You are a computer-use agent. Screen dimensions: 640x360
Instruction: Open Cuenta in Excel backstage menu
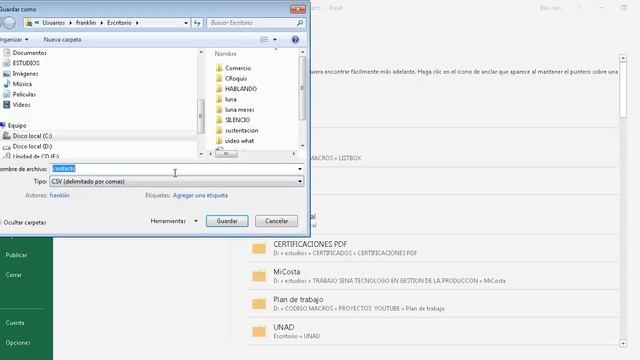15,323
